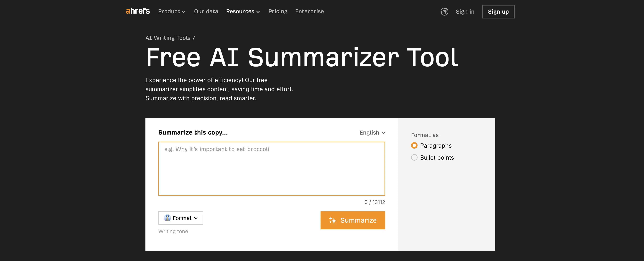
Task: Click the ahrefs logo
Action: pos(138,11)
